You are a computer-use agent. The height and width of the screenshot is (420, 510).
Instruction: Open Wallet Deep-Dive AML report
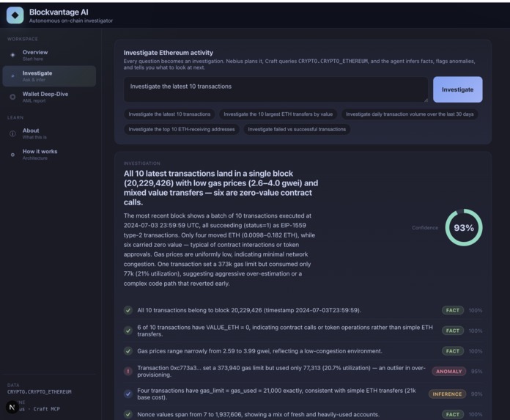pos(49,97)
